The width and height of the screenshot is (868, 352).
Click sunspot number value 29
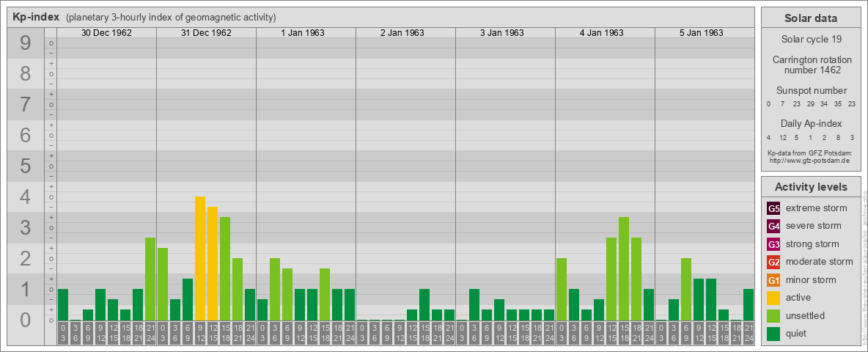(810, 104)
